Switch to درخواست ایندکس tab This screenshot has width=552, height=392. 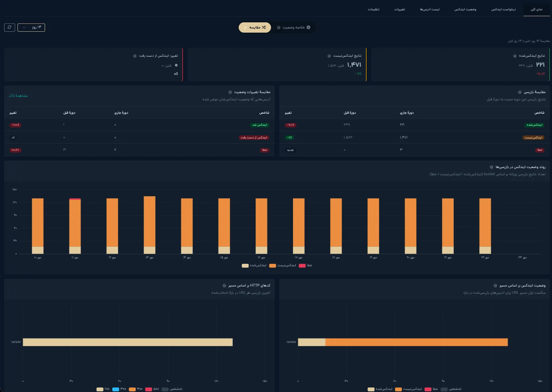(504, 9)
